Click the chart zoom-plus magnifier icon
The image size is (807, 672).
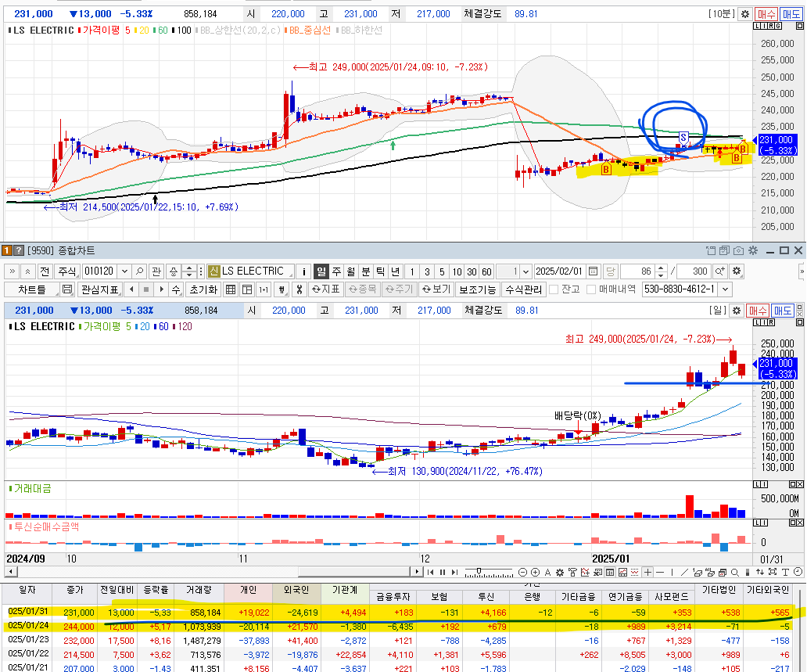pyautogui.click(x=720, y=271)
